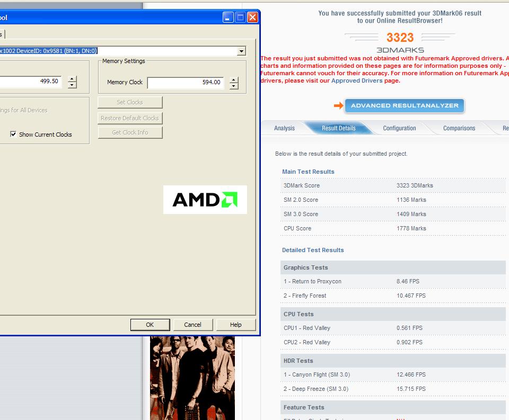Select the SM 2.0 Score value 1136 Marks
Screen dimensions: 509x420
coord(411,200)
